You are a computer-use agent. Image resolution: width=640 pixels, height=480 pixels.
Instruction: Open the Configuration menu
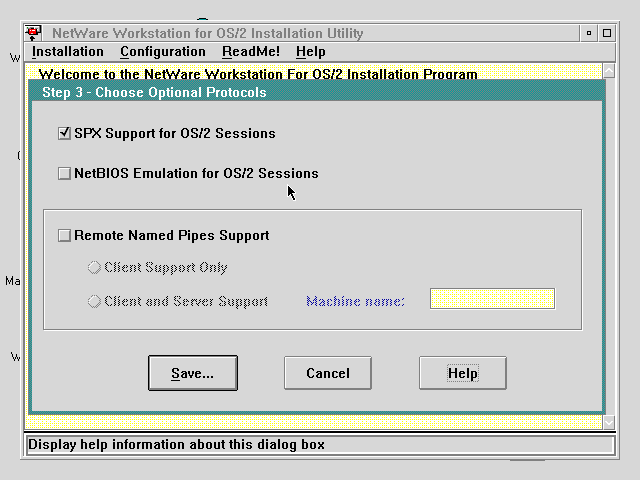tap(163, 52)
